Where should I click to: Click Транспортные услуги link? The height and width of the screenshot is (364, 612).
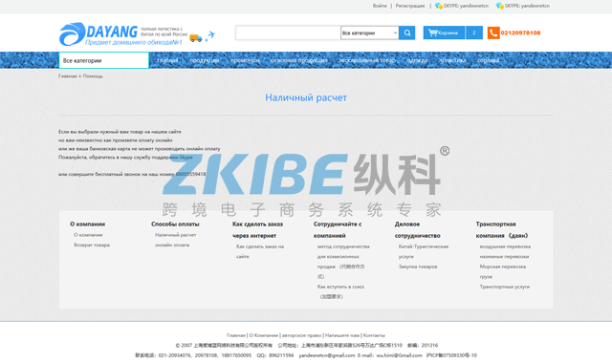tap(505, 287)
